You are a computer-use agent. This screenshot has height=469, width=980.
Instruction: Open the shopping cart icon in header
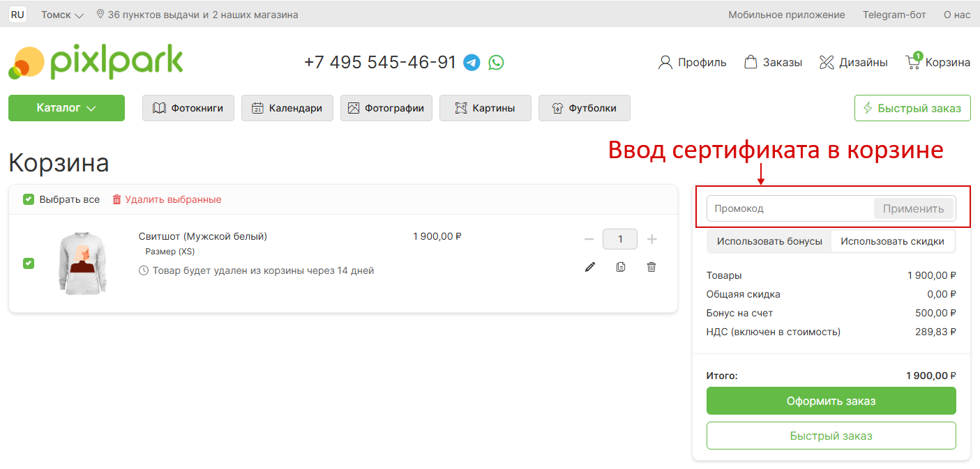pyautogui.click(x=913, y=62)
